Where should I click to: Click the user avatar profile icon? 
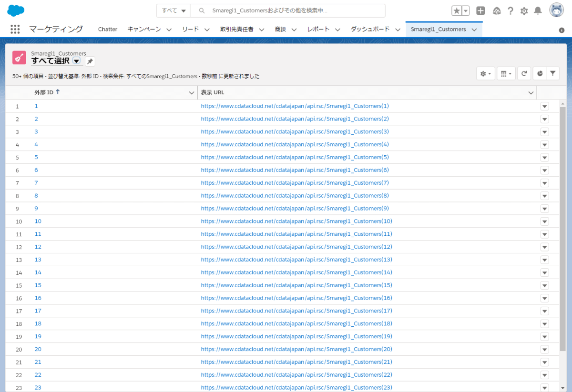[x=556, y=10]
